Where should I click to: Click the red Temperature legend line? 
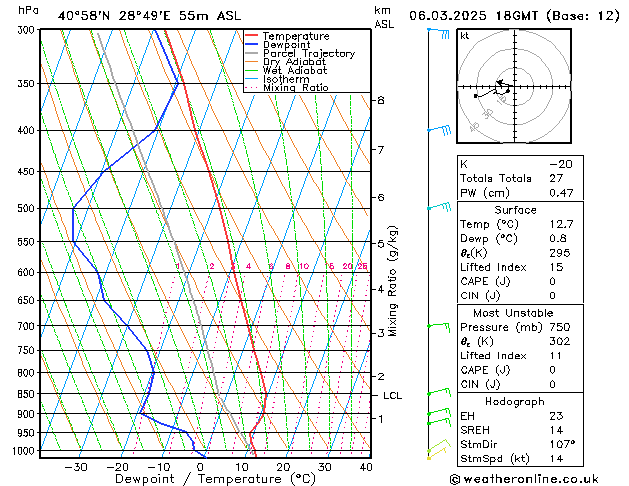coord(252,36)
